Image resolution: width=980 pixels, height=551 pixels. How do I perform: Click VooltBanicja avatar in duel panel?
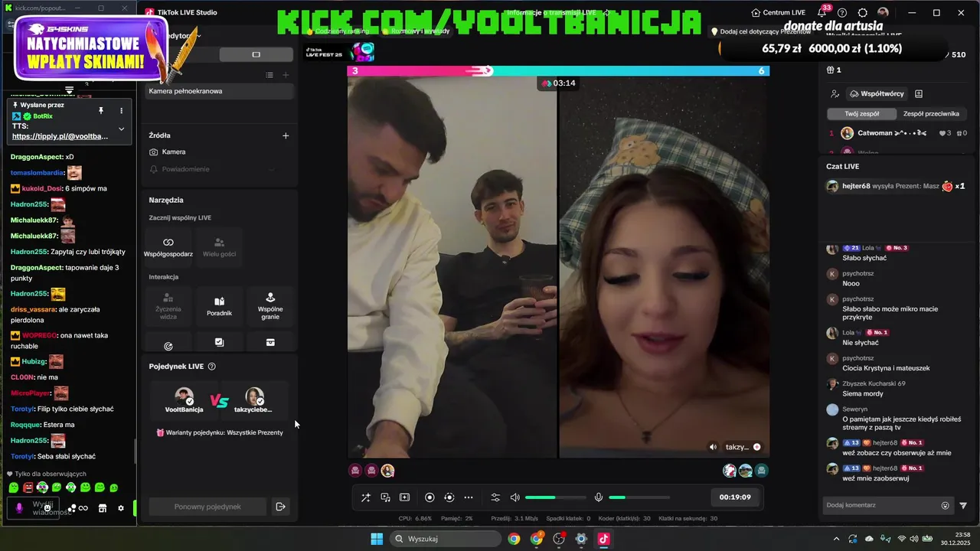click(184, 396)
